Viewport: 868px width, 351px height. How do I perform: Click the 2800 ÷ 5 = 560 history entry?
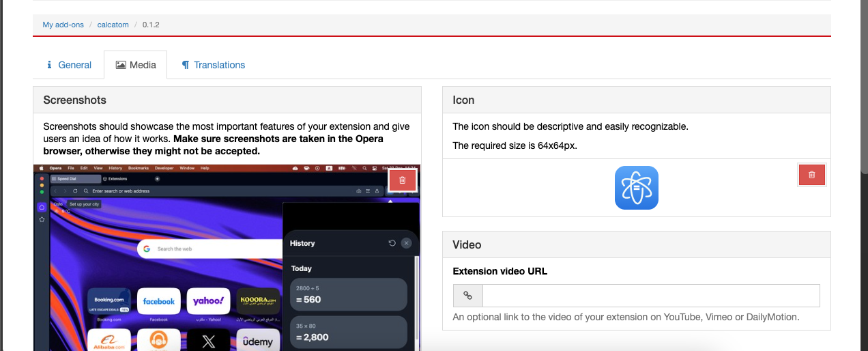click(348, 294)
